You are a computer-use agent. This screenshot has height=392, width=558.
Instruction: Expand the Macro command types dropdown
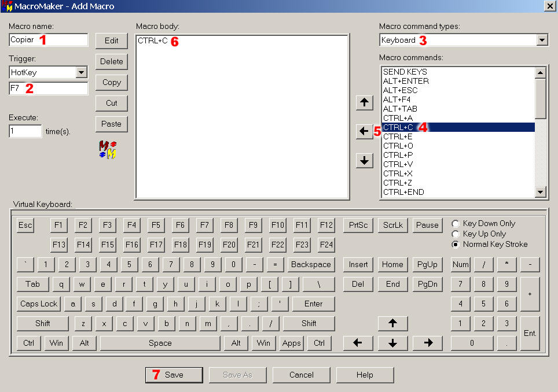coord(542,40)
